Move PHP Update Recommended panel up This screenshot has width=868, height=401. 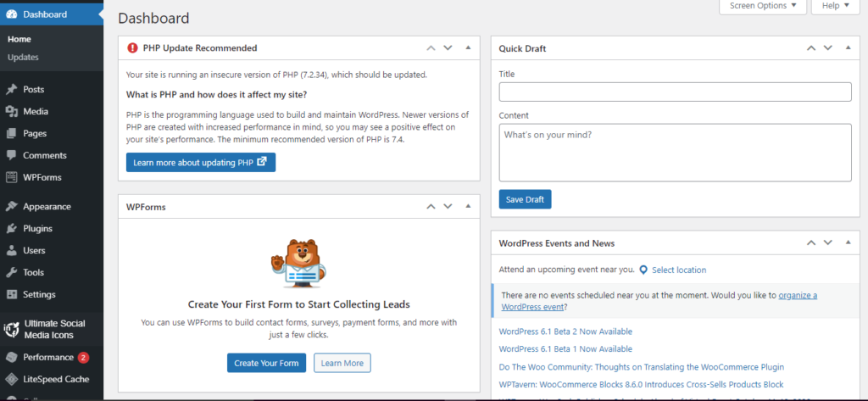[x=431, y=48]
